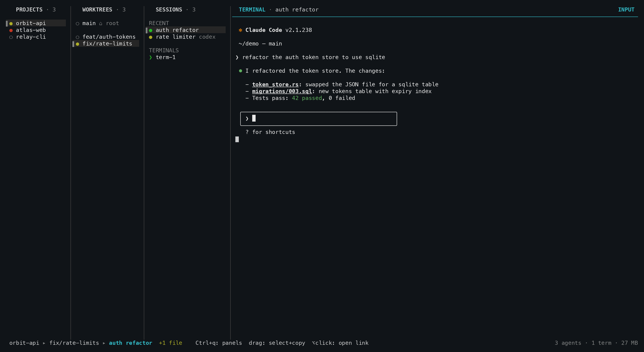Click the '27 MB' memory status entry

click(x=630, y=343)
